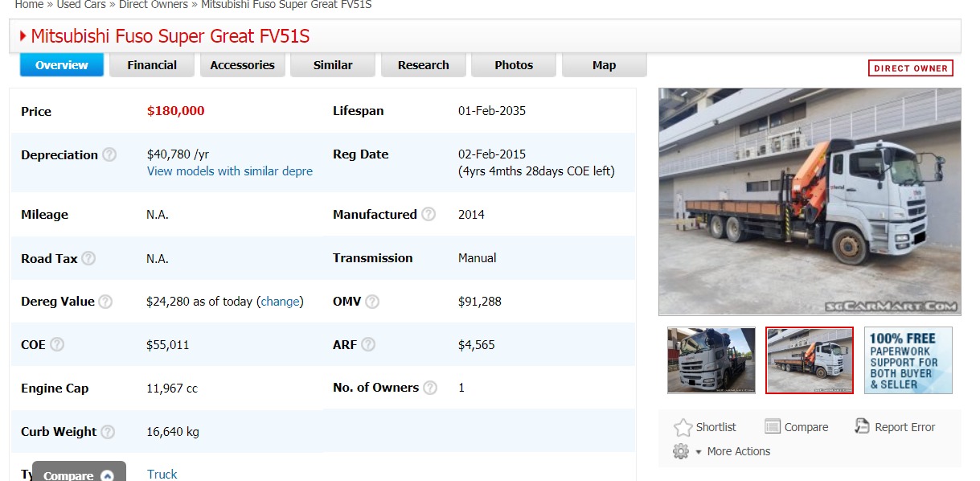Open the Map tab

(604, 65)
